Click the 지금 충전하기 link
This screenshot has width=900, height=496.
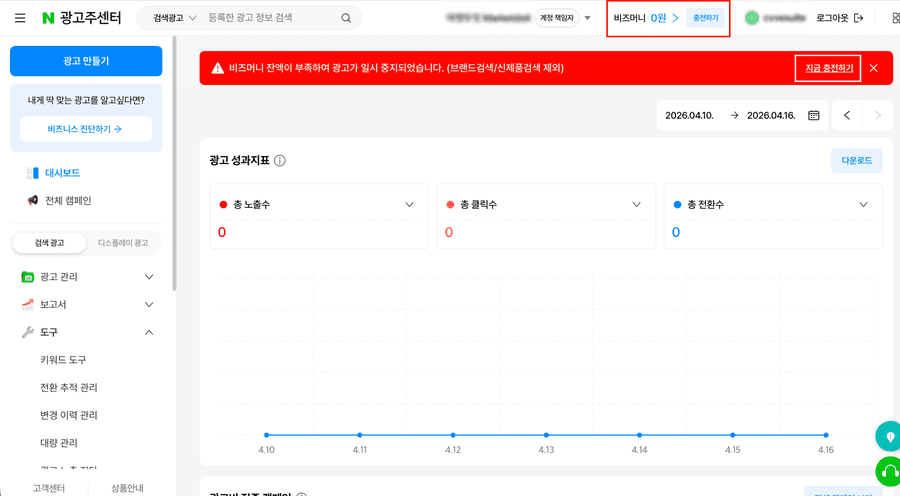(828, 68)
